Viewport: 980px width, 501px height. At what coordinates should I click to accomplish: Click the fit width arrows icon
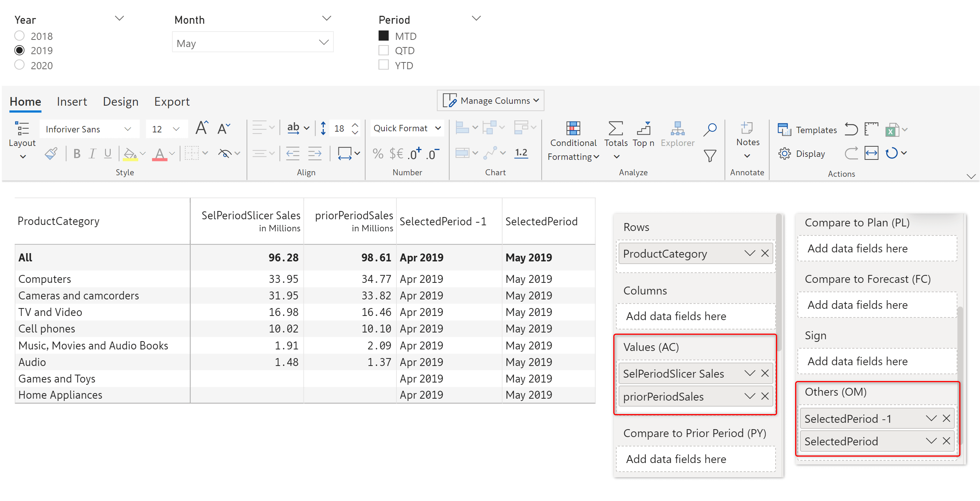point(871,153)
